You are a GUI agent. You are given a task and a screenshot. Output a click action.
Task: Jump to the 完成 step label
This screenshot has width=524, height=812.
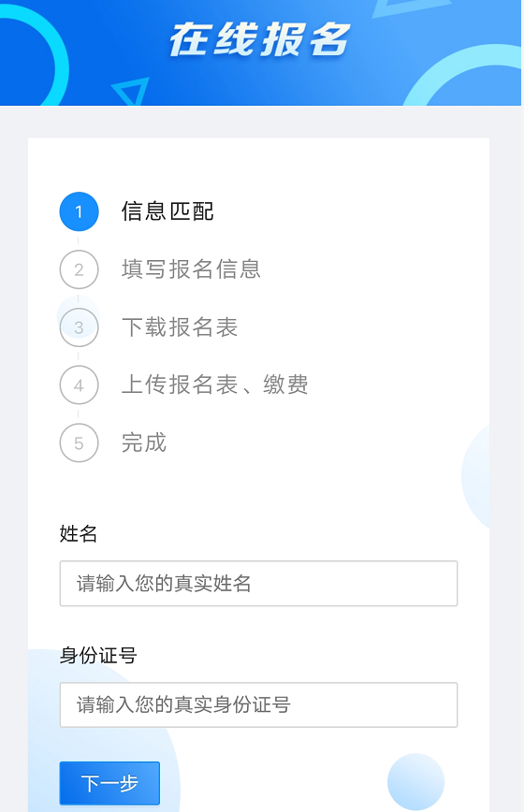(144, 442)
